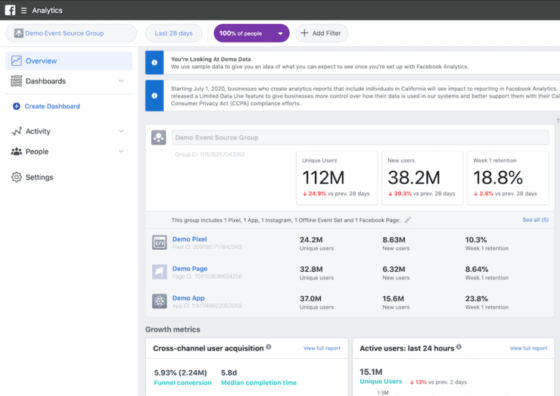Screen dimensions: 560x396
Task: Click the pencil edit icon after group description
Action: 408,220
